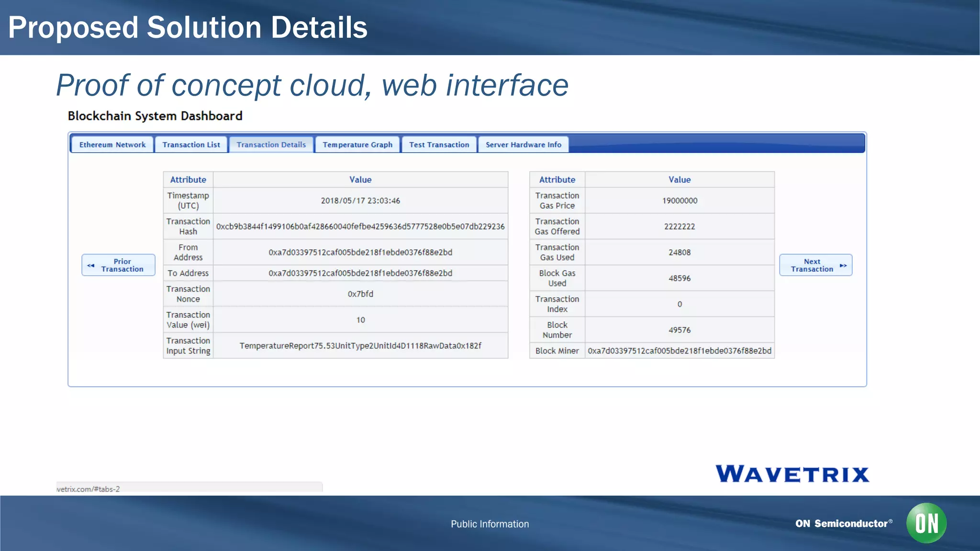Click the Transaction Input String label

click(188, 345)
